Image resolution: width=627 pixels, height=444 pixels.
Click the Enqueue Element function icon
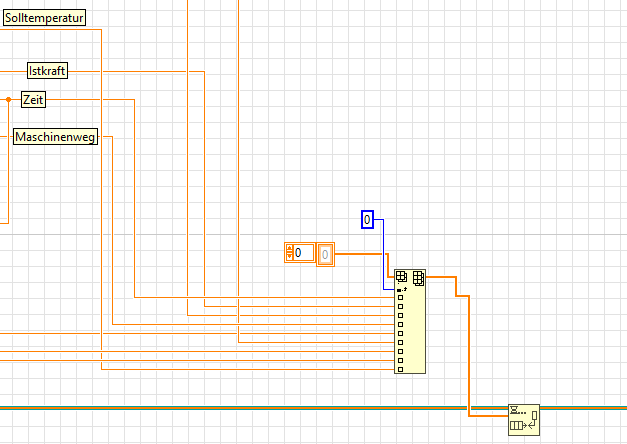[x=524, y=420]
